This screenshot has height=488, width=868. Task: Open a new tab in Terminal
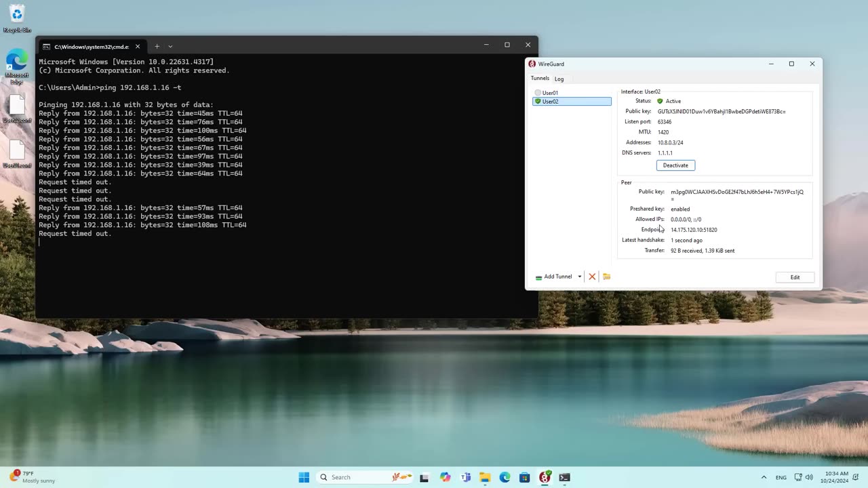pos(157,46)
